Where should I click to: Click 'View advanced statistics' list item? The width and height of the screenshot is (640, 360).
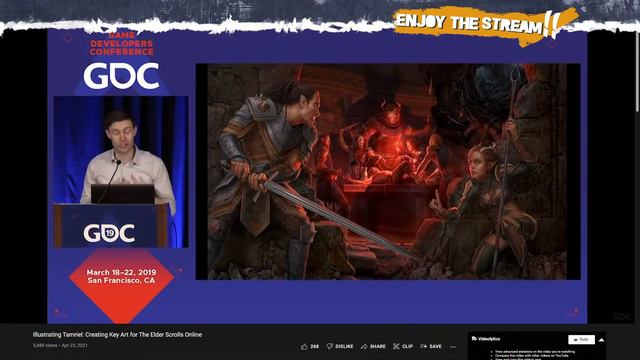535,351
